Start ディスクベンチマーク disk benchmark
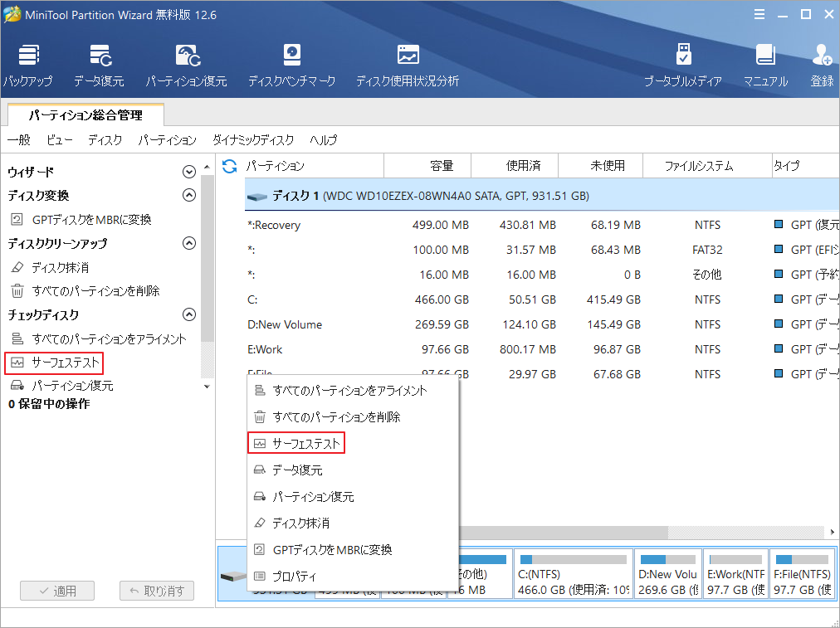This screenshot has height=628, width=840. click(x=292, y=66)
